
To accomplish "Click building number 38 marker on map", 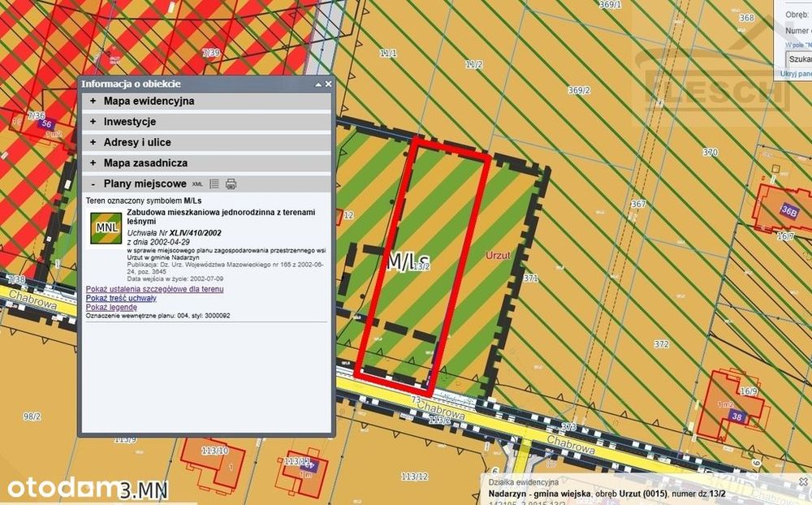I will pyautogui.click(x=736, y=417).
